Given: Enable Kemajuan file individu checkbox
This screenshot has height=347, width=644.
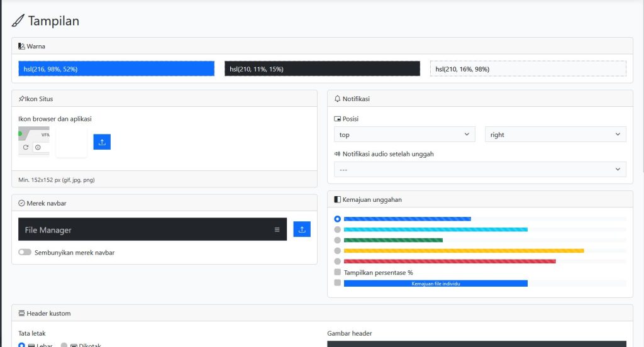Looking at the screenshot, I should coord(337,282).
